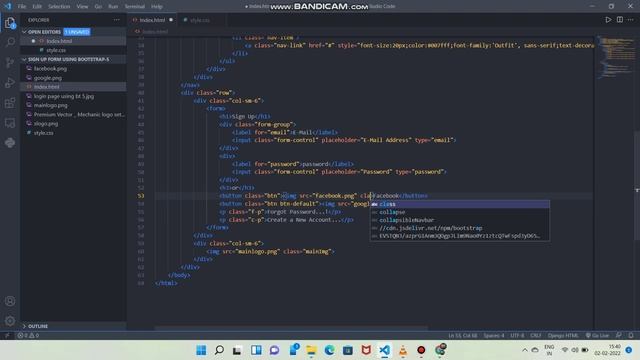Viewport: 640px width, 360px height.
Task: Click the Go Live button in status bar
Action: tap(597, 336)
